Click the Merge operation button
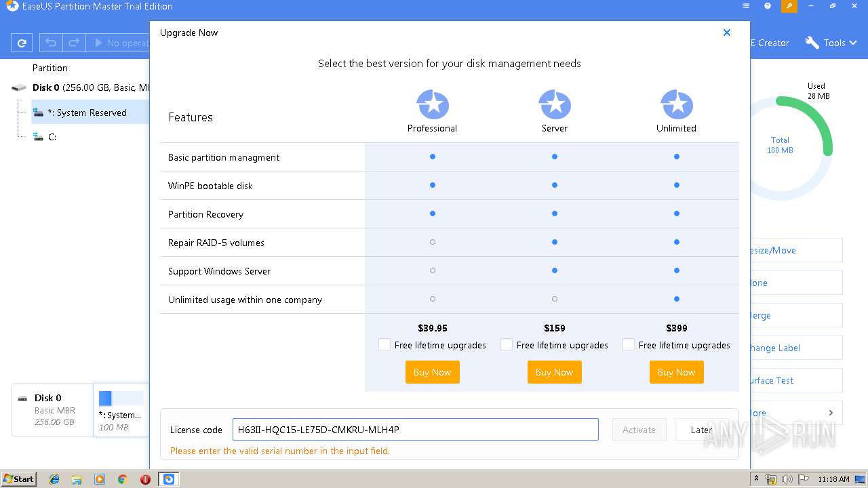The width and height of the screenshot is (868, 488). [795, 315]
